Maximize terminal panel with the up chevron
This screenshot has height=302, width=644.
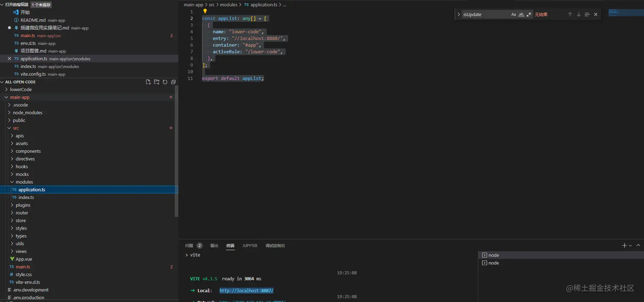pos(638,245)
